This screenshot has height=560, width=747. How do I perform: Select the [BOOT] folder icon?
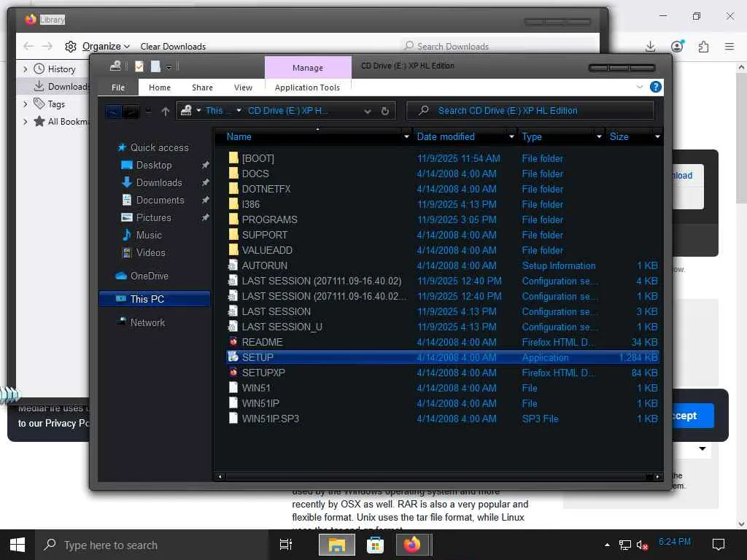pyautogui.click(x=233, y=158)
